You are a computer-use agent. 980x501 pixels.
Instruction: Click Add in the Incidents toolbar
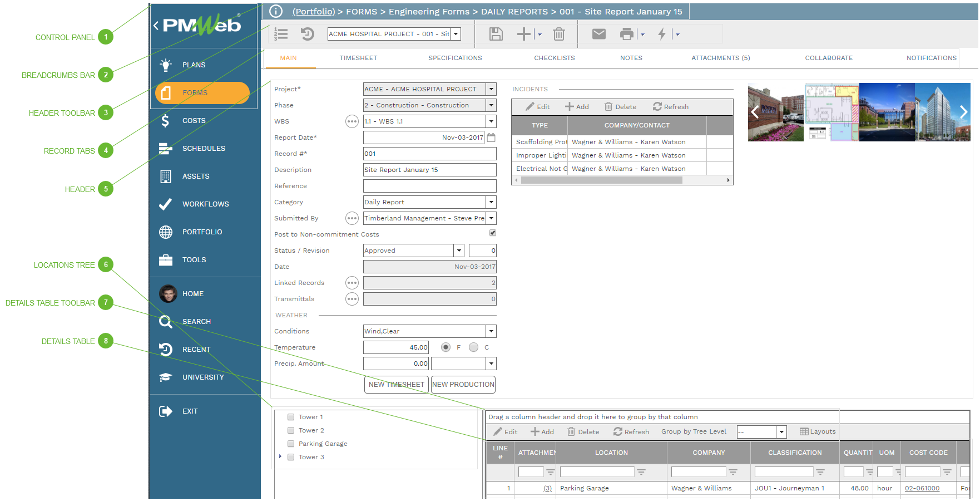(x=577, y=107)
